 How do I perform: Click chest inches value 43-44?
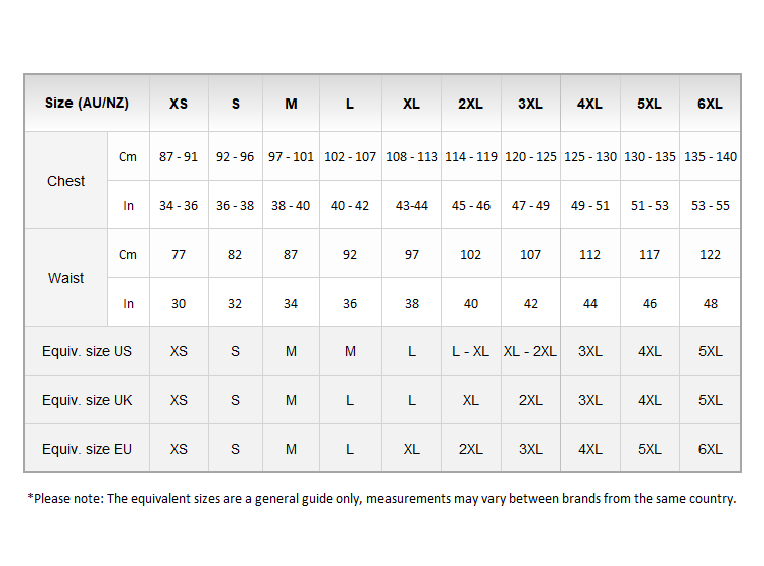point(411,206)
